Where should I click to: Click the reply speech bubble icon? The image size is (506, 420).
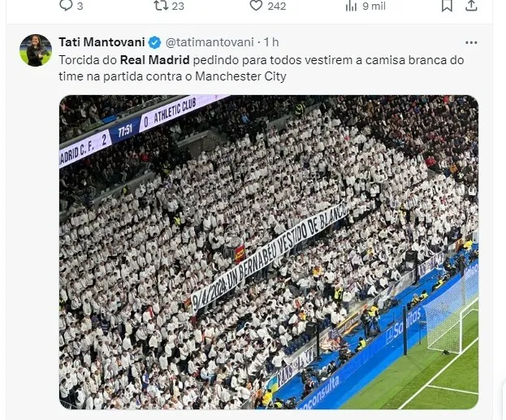point(65,6)
